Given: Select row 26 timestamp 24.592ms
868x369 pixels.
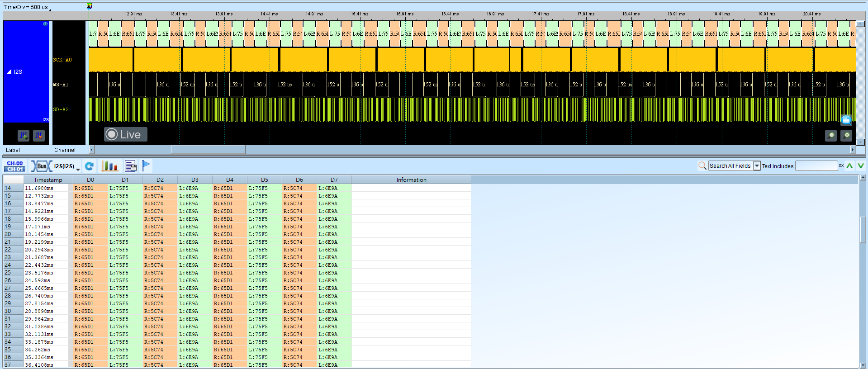Looking at the screenshot, I should 38,280.
